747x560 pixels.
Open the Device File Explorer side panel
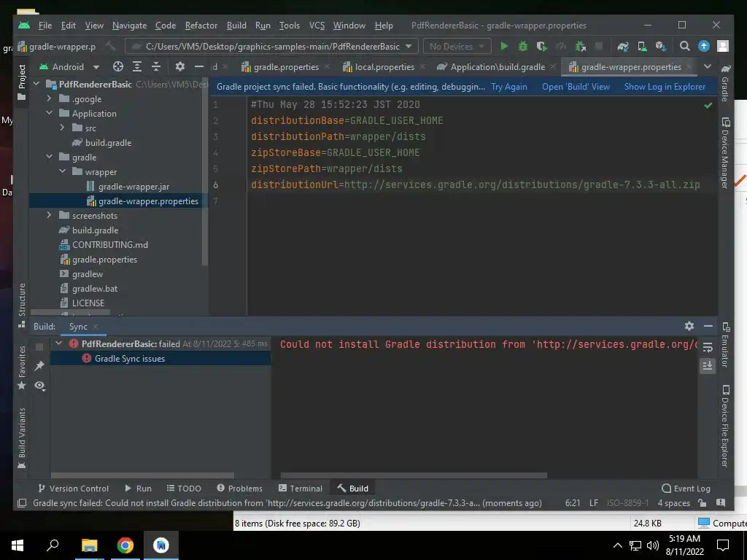[725, 426]
